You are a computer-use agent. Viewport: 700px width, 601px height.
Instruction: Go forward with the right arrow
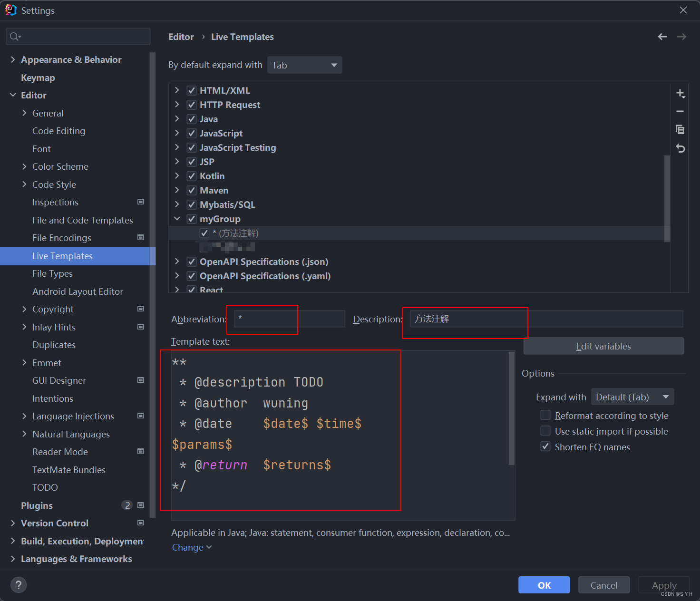click(x=681, y=37)
